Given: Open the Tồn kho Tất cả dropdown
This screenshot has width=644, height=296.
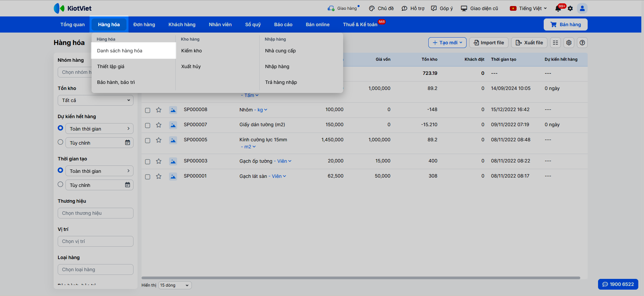Looking at the screenshot, I should pos(96,100).
